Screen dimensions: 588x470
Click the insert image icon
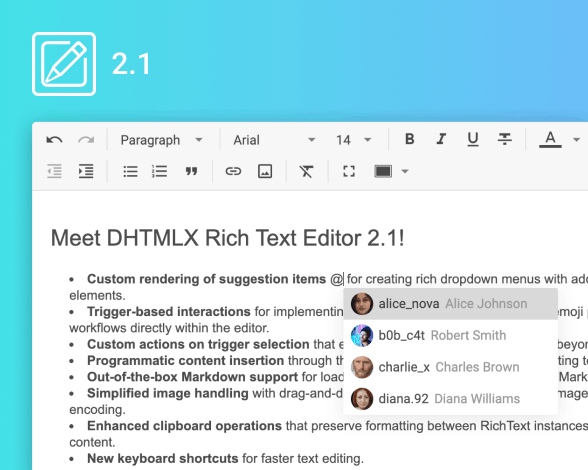coord(265,171)
